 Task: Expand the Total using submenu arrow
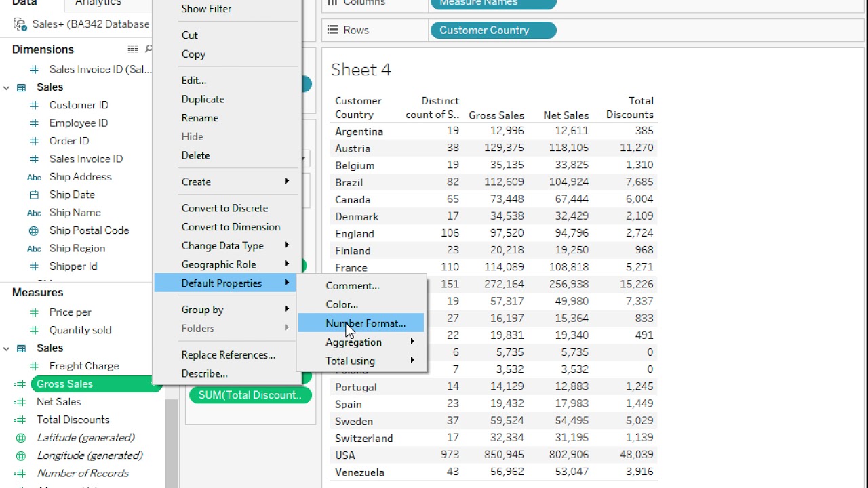412,361
